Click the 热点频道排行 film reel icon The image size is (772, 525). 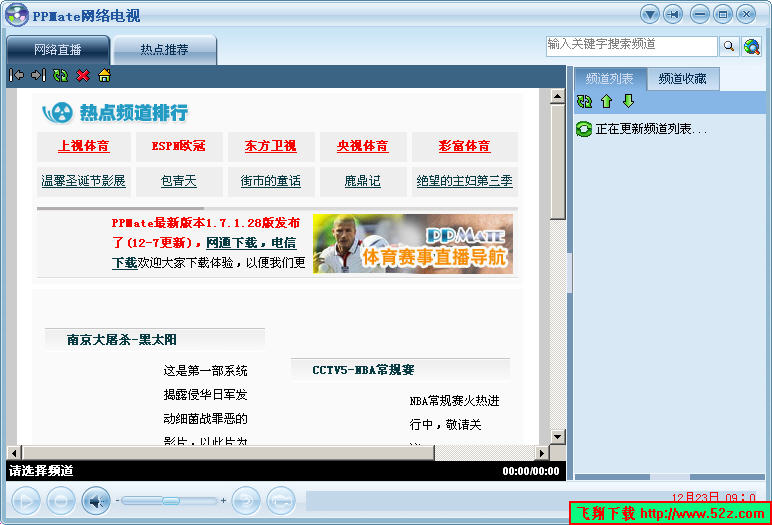[x=58, y=113]
